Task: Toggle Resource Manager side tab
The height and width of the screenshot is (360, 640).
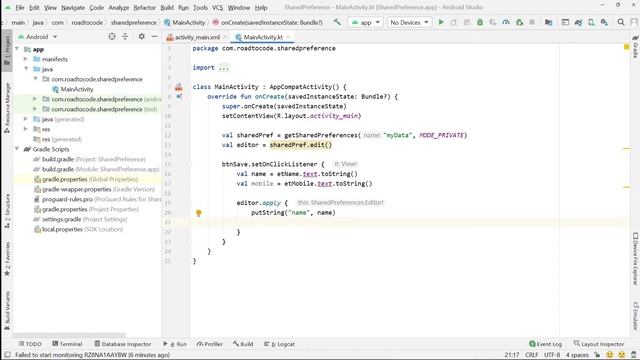Action: coord(7,108)
